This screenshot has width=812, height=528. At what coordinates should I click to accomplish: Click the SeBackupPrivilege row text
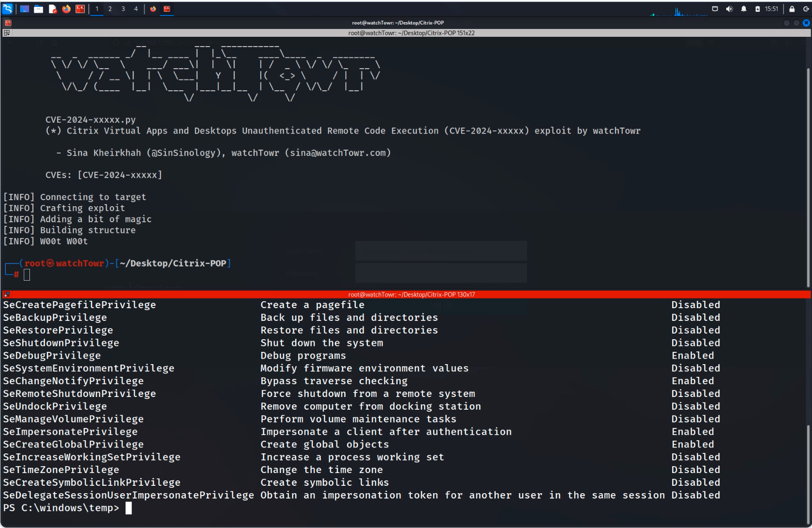pos(55,317)
